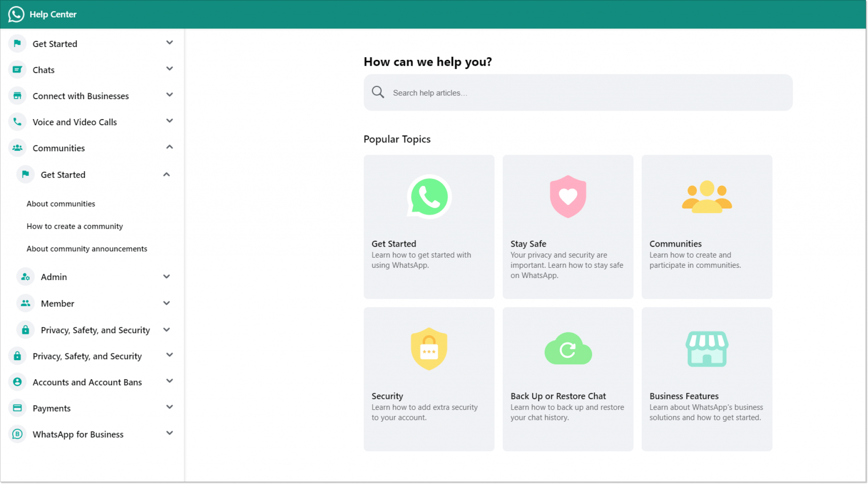The image size is (868, 484).
Task: Click the WhatsApp Help Center logo icon
Action: point(16,14)
